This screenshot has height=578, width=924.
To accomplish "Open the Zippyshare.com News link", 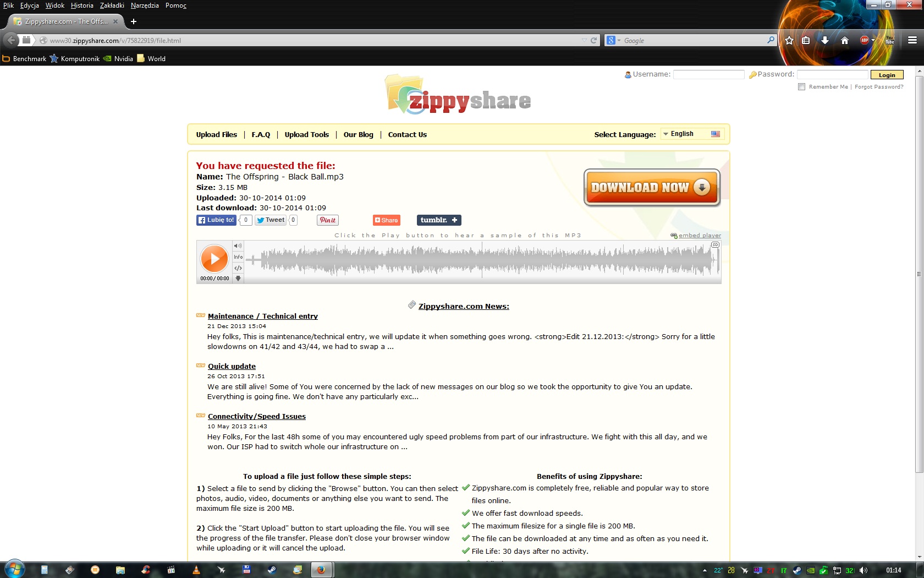I will 464,307.
